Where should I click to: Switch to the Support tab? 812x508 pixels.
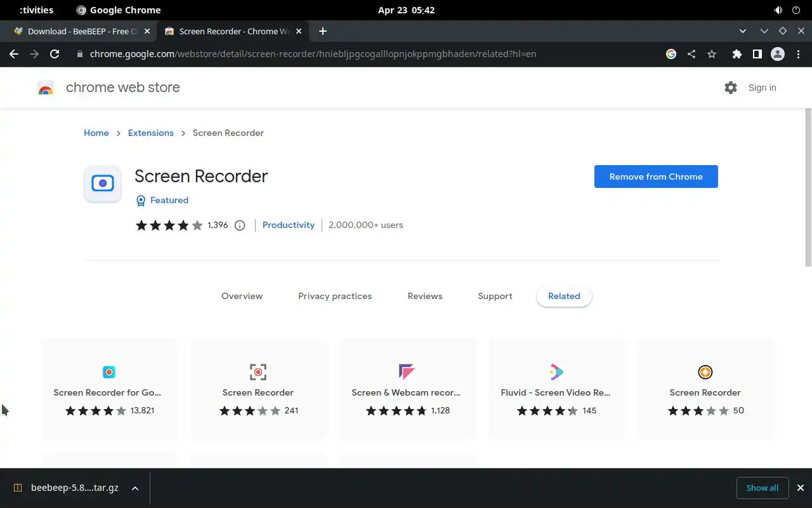click(x=495, y=296)
